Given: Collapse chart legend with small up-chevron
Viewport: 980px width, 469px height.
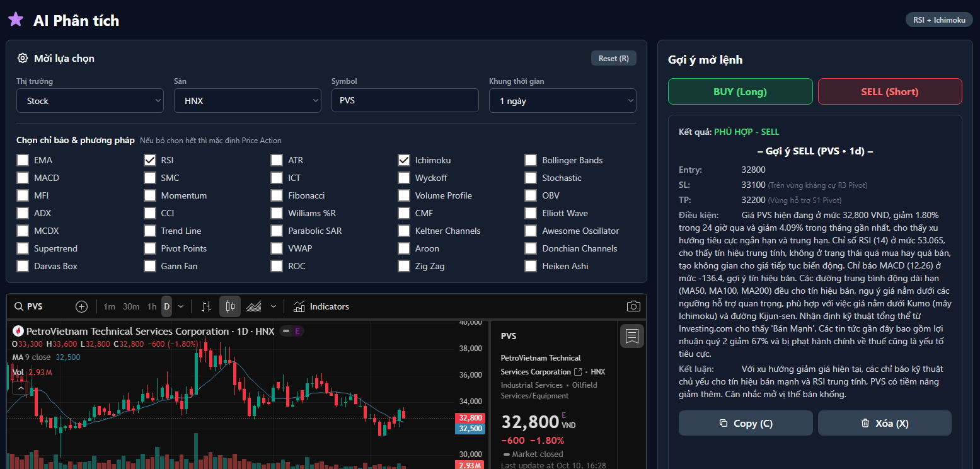Looking at the screenshot, I should pyautogui.click(x=21, y=388).
